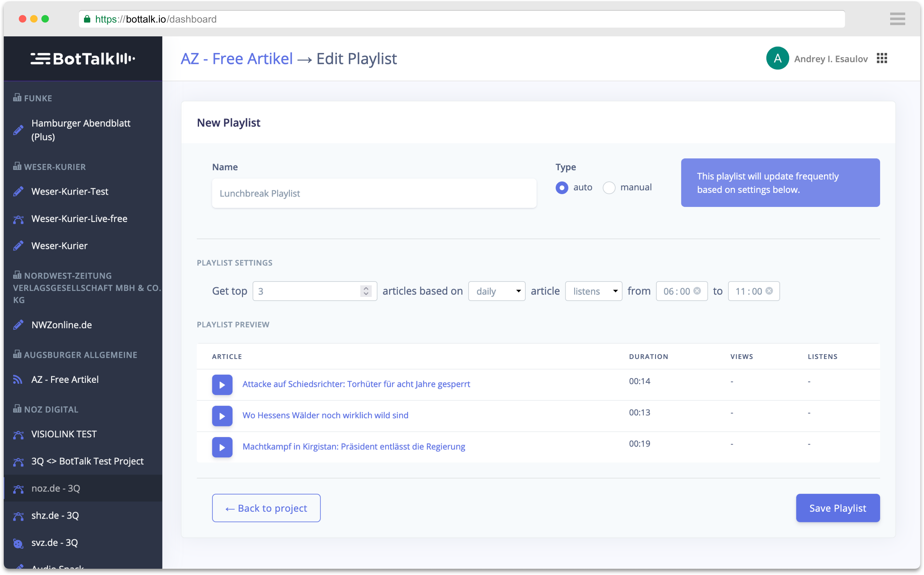Open the daily period dropdown
924x575 pixels.
pyautogui.click(x=496, y=291)
